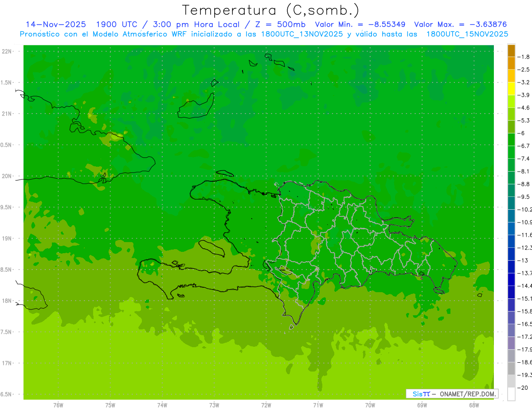Click the "-2.5" colorbar label
This screenshot has width=532, height=411.
pos(524,70)
